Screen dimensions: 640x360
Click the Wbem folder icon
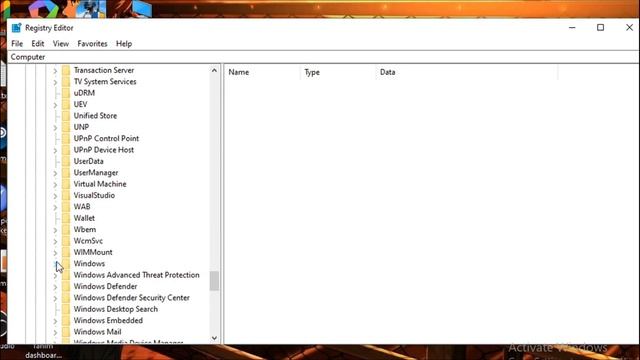pyautogui.click(x=66, y=230)
